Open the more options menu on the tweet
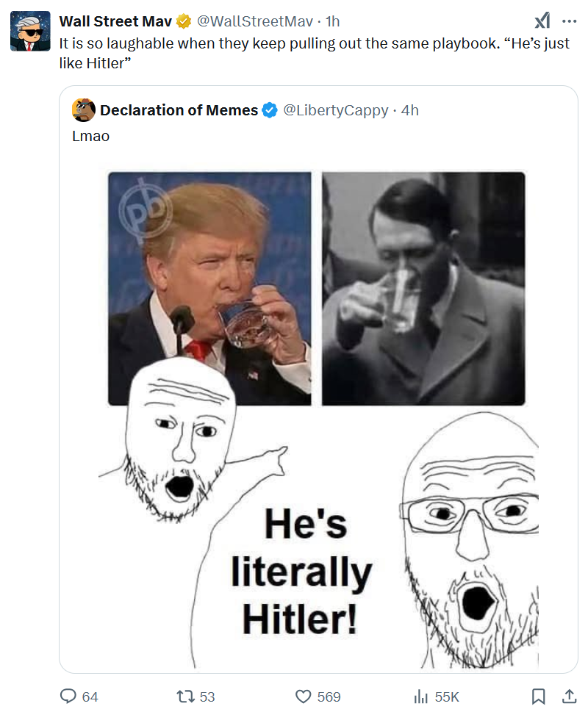This screenshot has width=588, height=709. 570,21
